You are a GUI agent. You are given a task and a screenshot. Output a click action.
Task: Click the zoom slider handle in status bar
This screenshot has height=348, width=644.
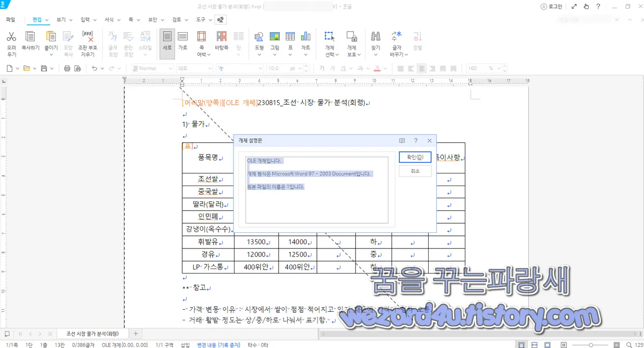(591, 345)
